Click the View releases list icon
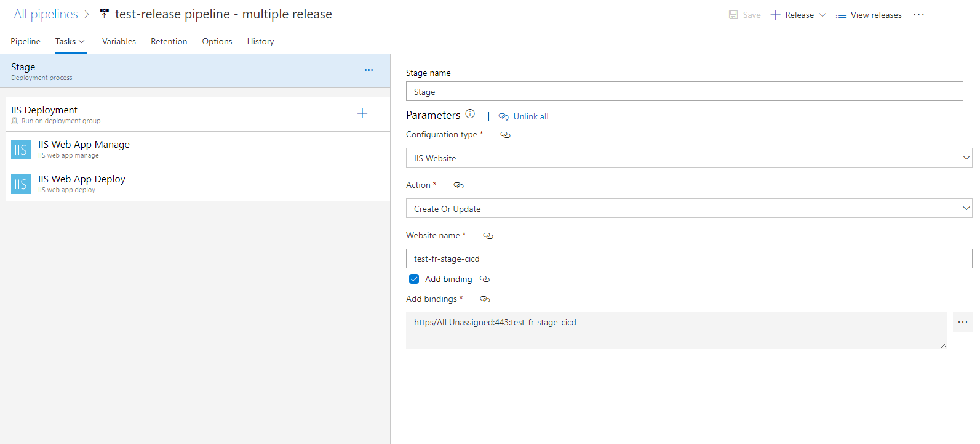The height and width of the screenshot is (444, 980). click(841, 15)
